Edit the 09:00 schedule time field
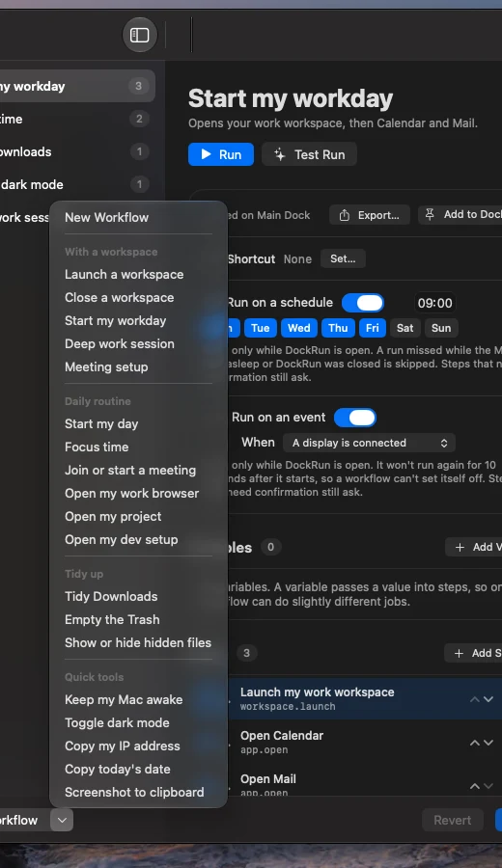The image size is (502, 868). (435, 303)
